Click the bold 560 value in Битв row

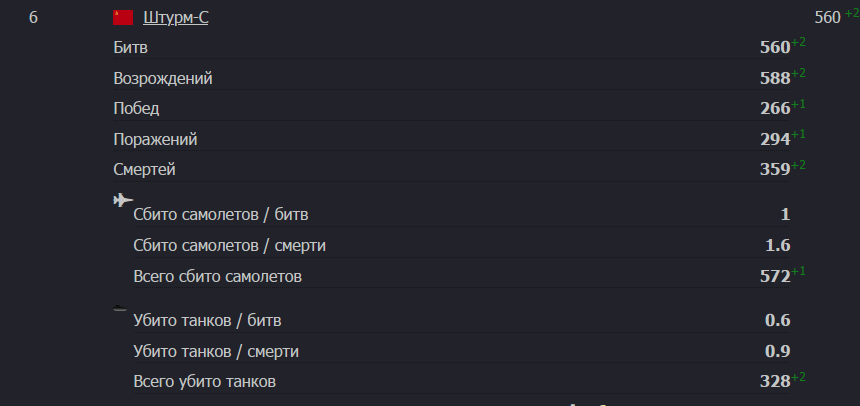point(775,48)
